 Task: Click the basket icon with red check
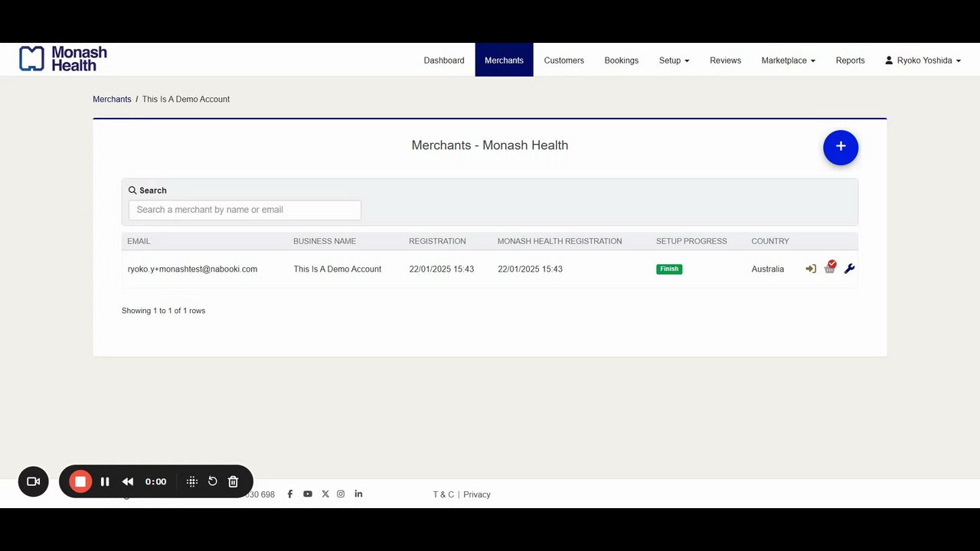pyautogui.click(x=830, y=268)
